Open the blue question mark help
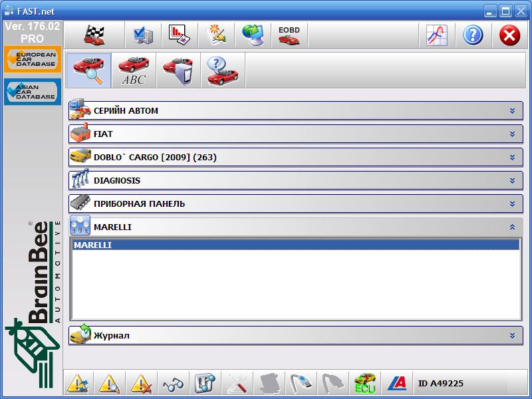The width and height of the screenshot is (532, 399). point(473,35)
